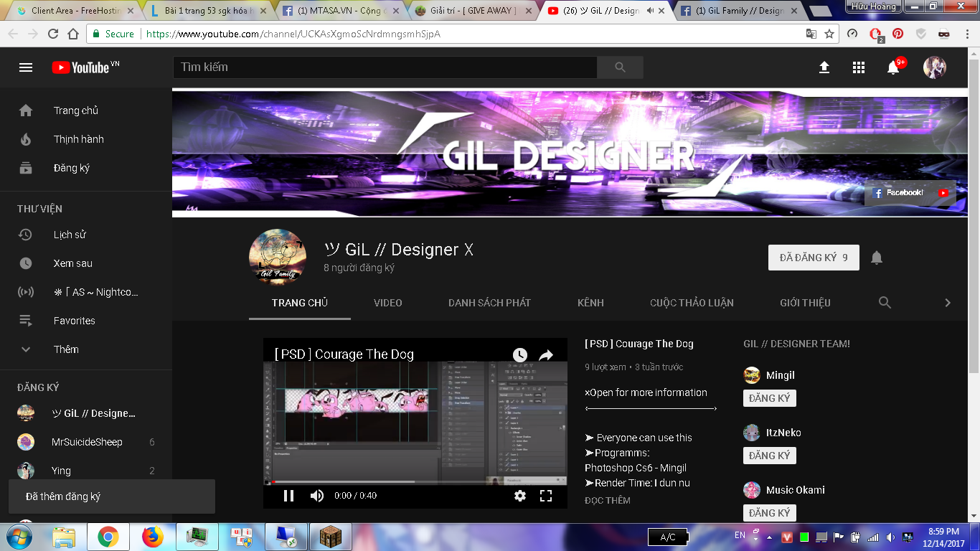This screenshot has width=980, height=551.
Task: Click the video progress bar
Action: point(415,481)
